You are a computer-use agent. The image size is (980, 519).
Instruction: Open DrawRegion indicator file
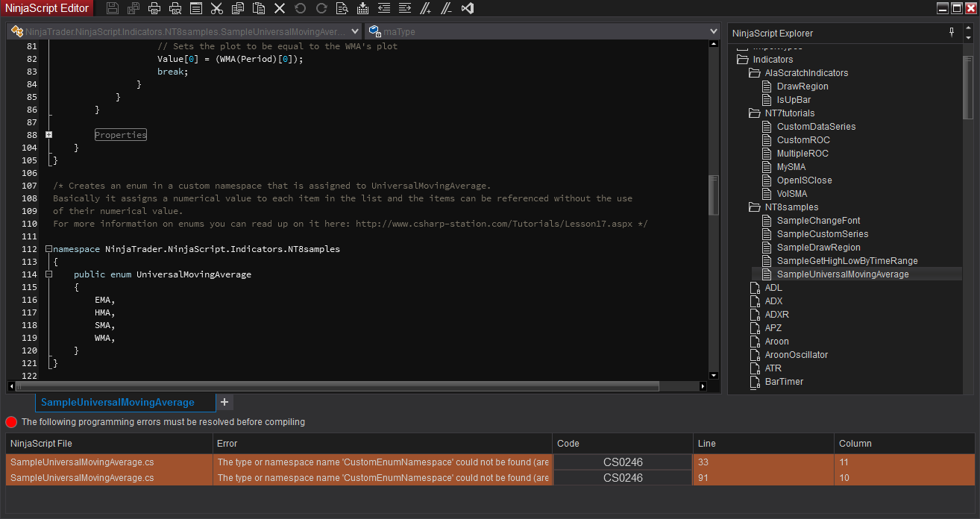pyautogui.click(x=802, y=86)
